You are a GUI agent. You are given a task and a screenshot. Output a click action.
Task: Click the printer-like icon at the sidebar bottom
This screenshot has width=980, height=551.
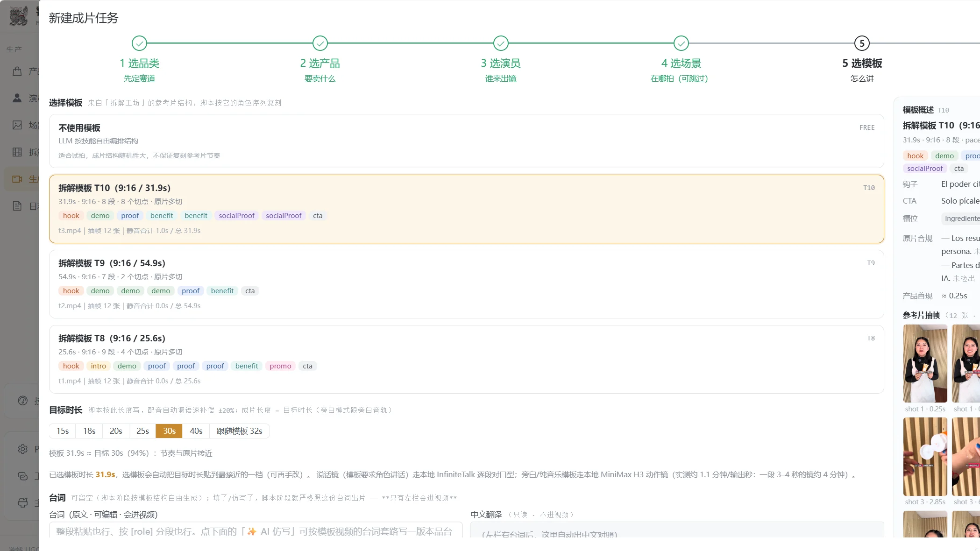pyautogui.click(x=23, y=503)
